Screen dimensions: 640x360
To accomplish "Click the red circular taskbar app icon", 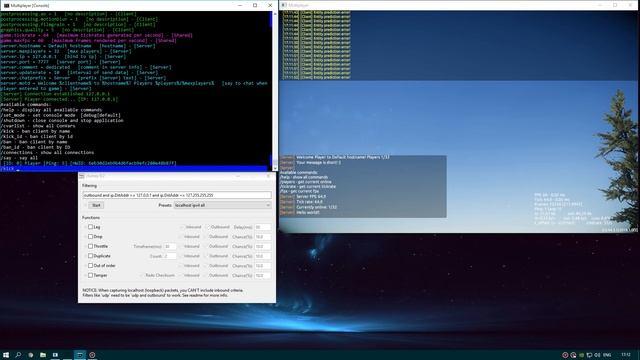I will (92, 355).
